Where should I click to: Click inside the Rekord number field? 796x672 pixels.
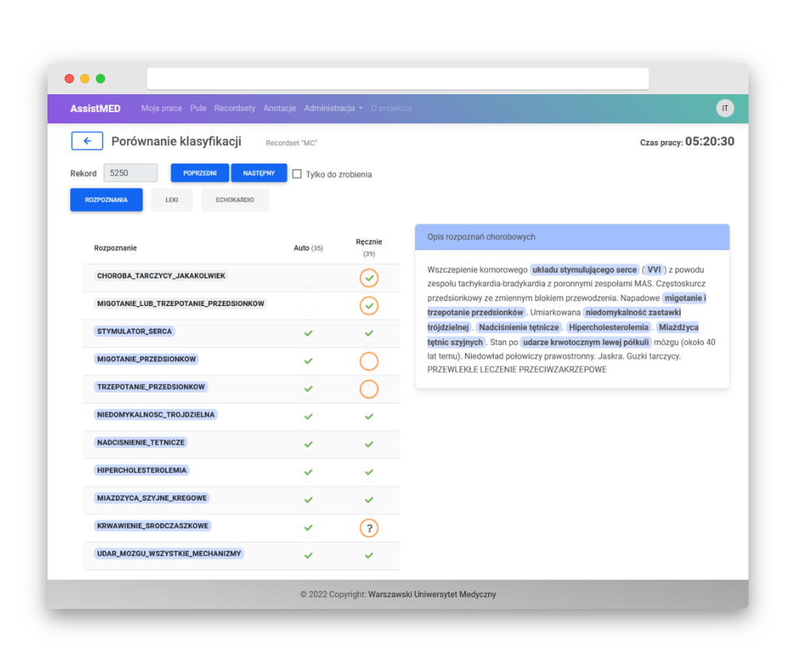130,173
